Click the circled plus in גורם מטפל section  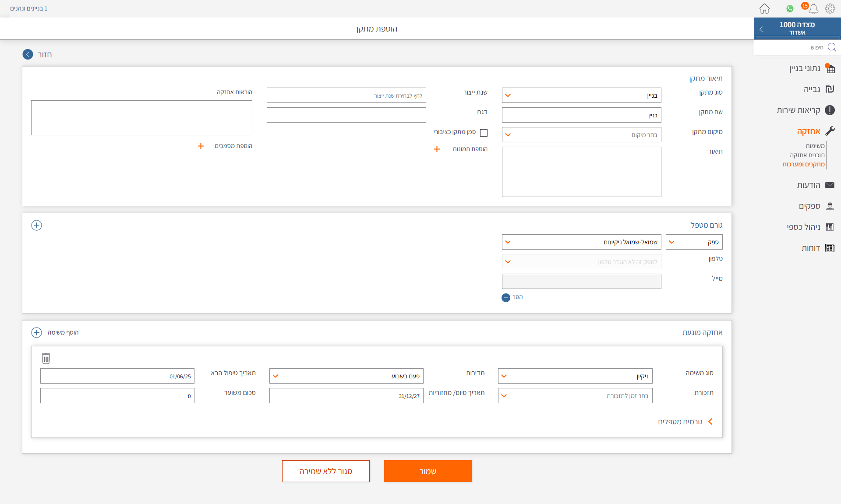37,225
